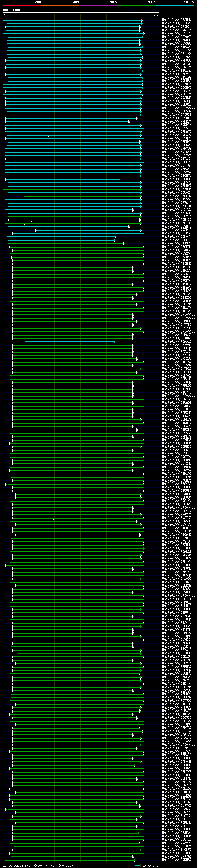Click hit label UniRef100_A5EE90
Viewport: 197px width, 868px height.
click(177, 633)
